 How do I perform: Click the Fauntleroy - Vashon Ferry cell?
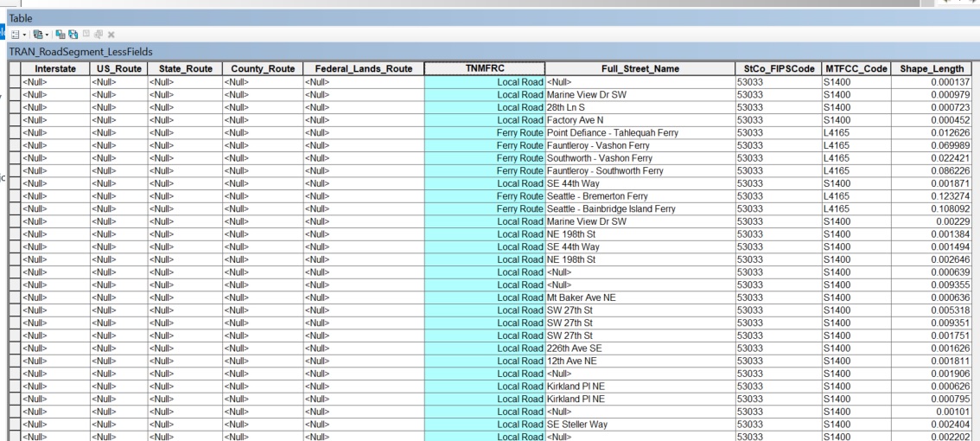point(640,145)
